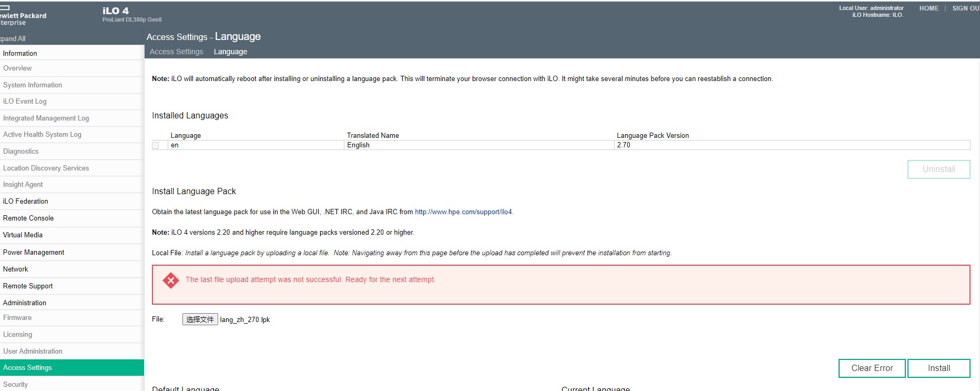Click the Clear Error button
The height and width of the screenshot is (391, 980).
click(x=872, y=368)
